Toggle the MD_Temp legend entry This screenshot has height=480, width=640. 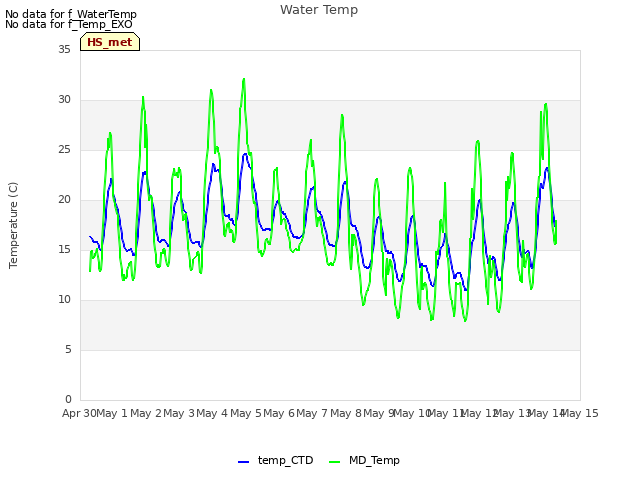[364, 460]
